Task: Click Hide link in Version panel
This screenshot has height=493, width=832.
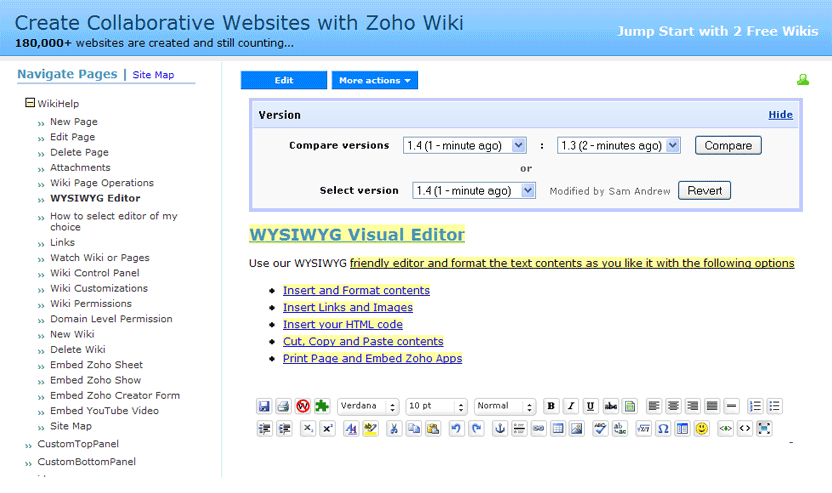Action: click(x=780, y=115)
